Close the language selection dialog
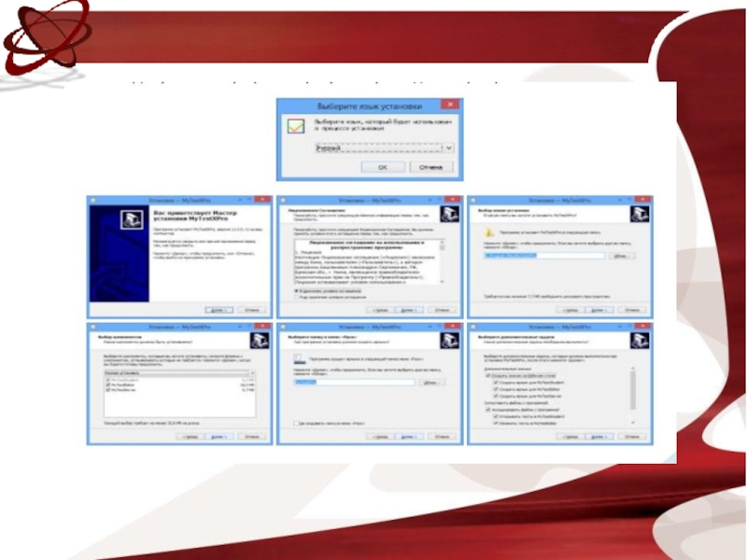The height and width of the screenshot is (560, 747). 450,105
